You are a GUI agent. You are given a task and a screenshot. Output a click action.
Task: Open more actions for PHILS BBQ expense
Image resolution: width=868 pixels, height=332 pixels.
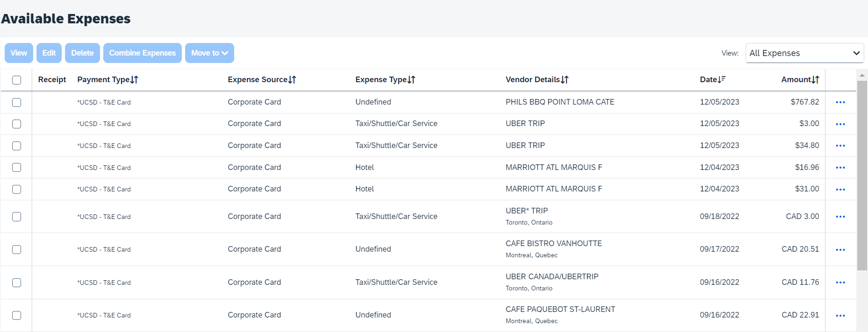coord(840,102)
